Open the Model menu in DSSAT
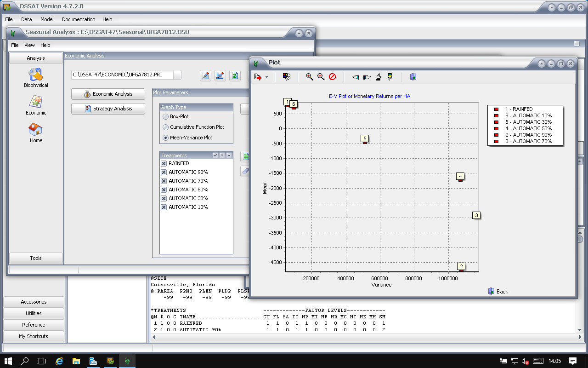588x368 pixels. pos(47,19)
